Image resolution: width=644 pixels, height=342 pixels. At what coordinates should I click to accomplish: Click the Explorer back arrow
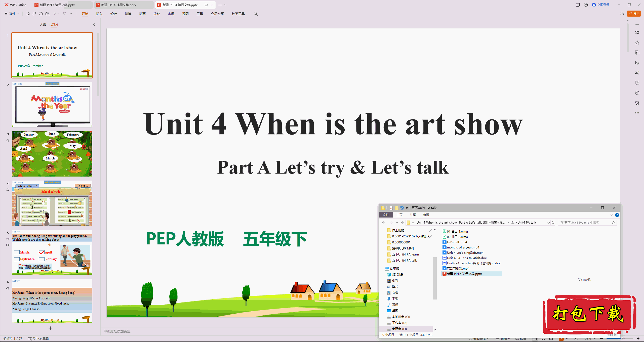pyautogui.click(x=384, y=223)
